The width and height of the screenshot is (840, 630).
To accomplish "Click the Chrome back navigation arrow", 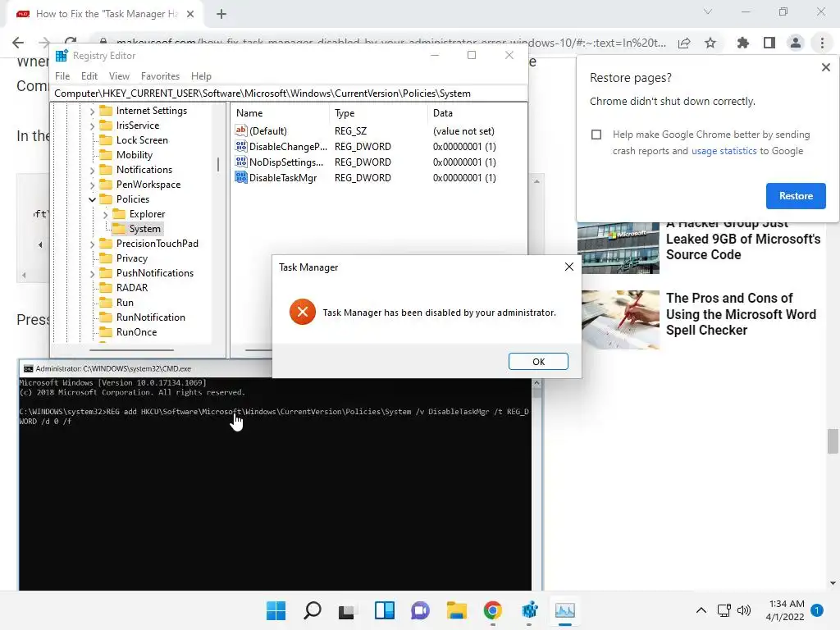I will point(18,43).
